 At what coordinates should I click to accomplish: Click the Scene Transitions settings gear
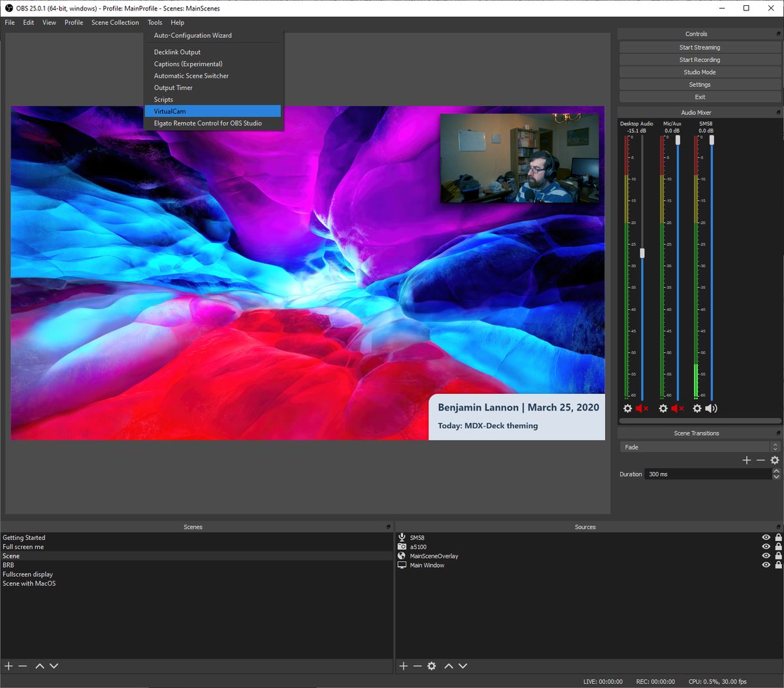coord(775,460)
